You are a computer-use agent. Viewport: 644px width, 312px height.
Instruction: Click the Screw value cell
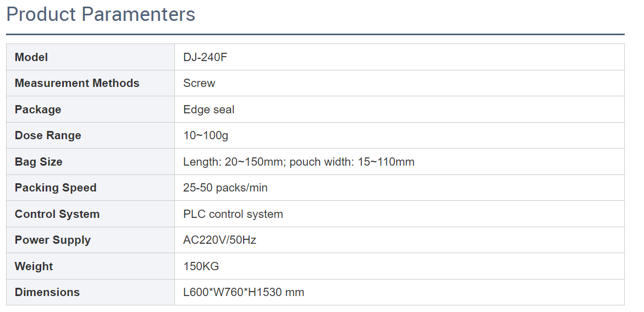199,83
